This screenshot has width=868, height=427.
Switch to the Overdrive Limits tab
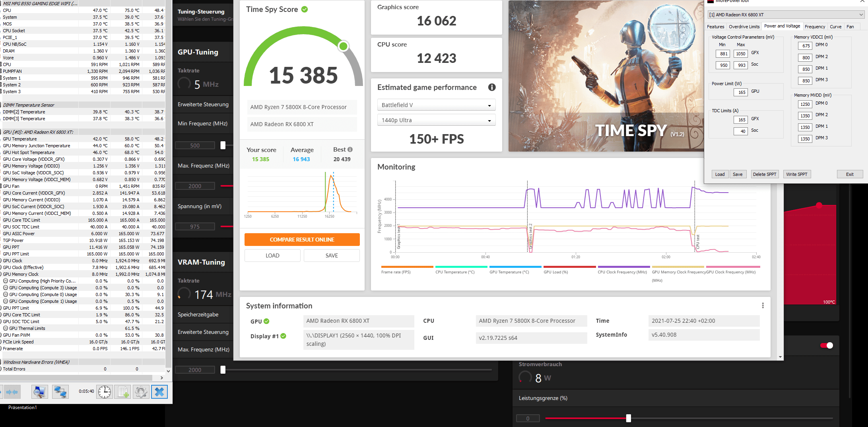[744, 27]
